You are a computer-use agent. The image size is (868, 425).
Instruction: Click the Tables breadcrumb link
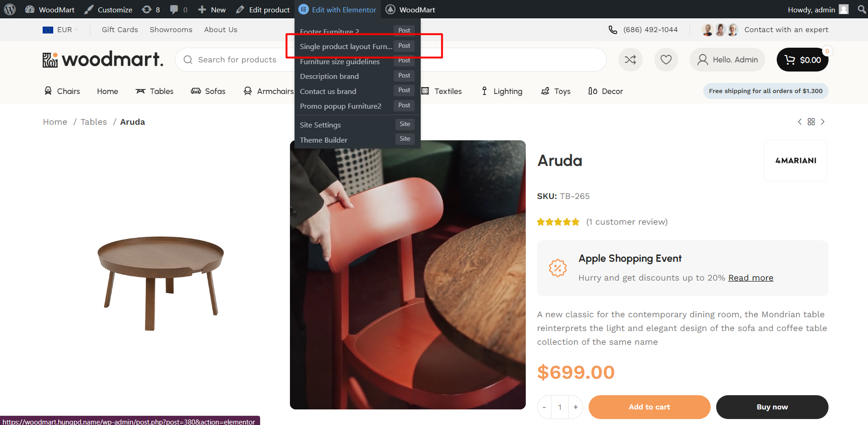[94, 121]
